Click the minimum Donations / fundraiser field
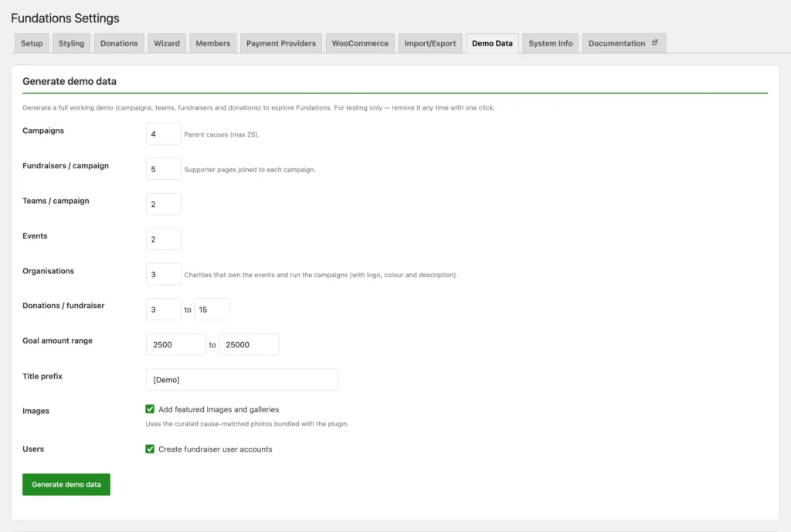Image resolution: width=791 pixels, height=532 pixels. [164, 310]
